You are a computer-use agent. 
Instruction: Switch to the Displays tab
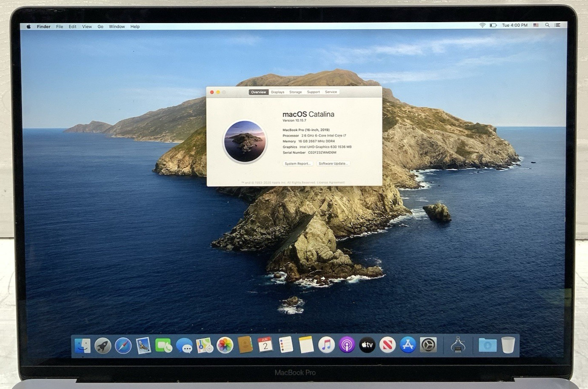coord(277,92)
